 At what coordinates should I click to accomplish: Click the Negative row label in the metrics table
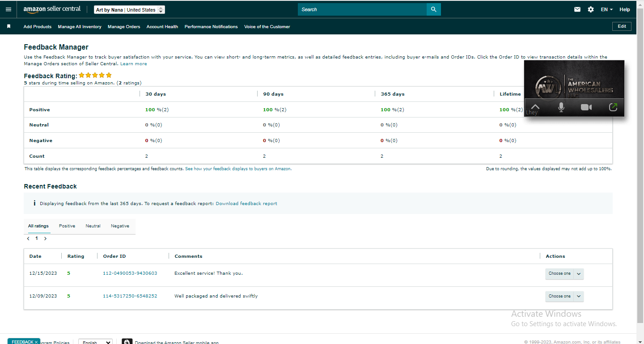pyautogui.click(x=41, y=141)
